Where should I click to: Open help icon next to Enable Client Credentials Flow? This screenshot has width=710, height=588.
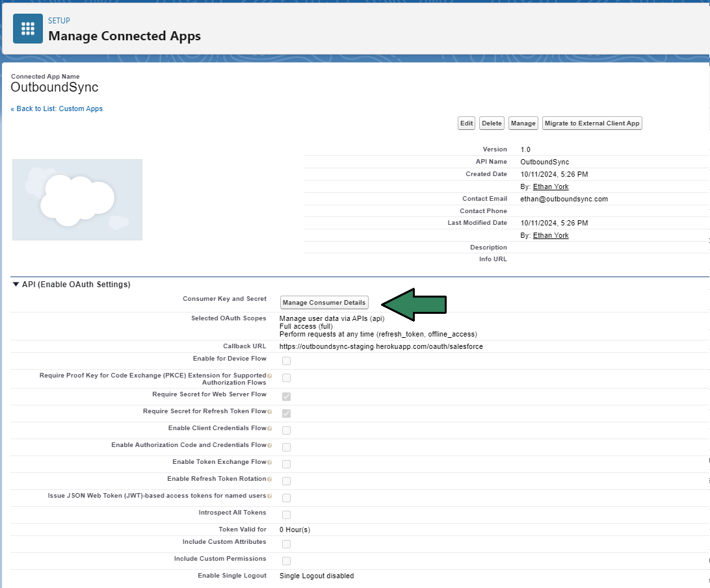click(x=269, y=428)
